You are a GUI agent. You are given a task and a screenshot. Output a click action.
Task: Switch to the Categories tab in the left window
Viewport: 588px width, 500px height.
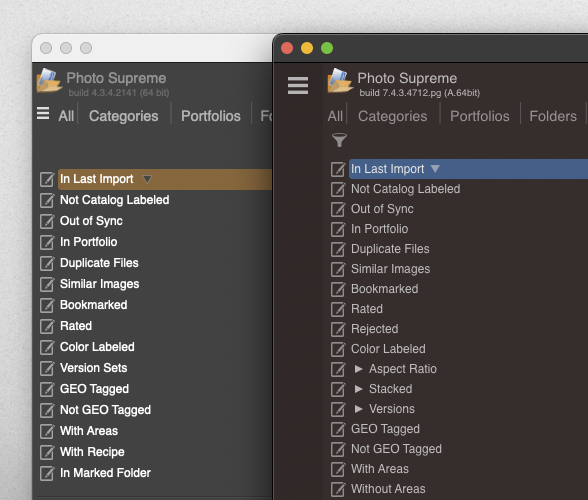[123, 116]
